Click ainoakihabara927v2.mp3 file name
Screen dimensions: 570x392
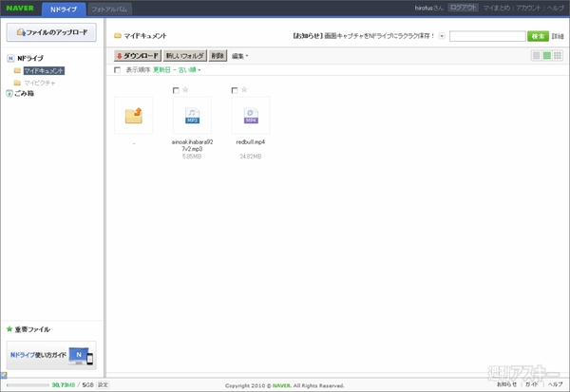click(x=192, y=145)
